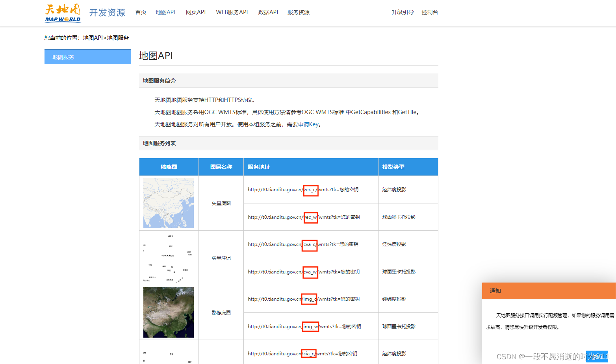The height and width of the screenshot is (364, 616).
Task: Click the vector basemap thumbnail
Action: coord(169,203)
